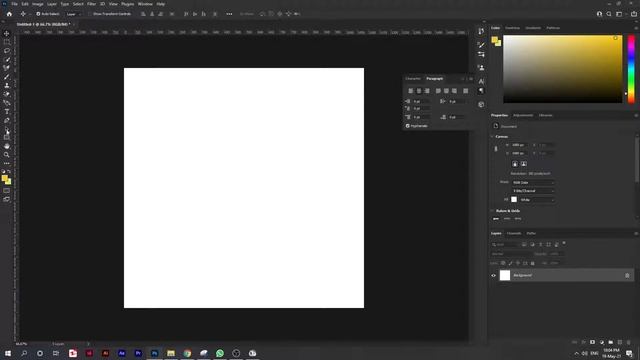This screenshot has height=360, width=640.
Task: Click the rainbow hue slider
Action: coord(631,69)
